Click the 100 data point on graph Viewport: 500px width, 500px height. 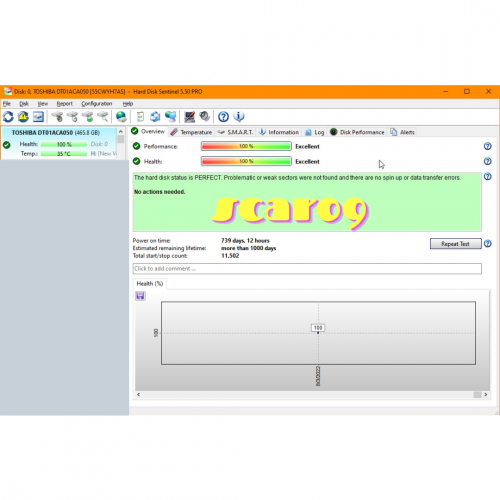coord(318,332)
